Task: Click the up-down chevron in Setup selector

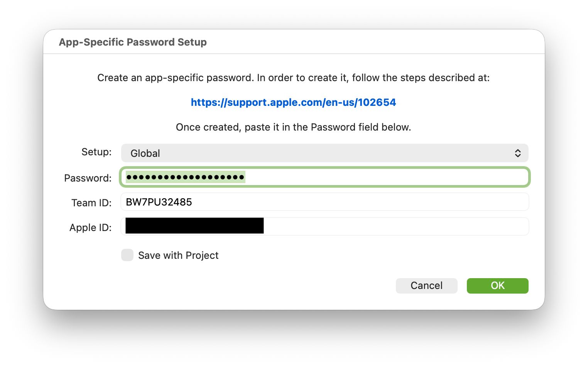Action: 518,153
